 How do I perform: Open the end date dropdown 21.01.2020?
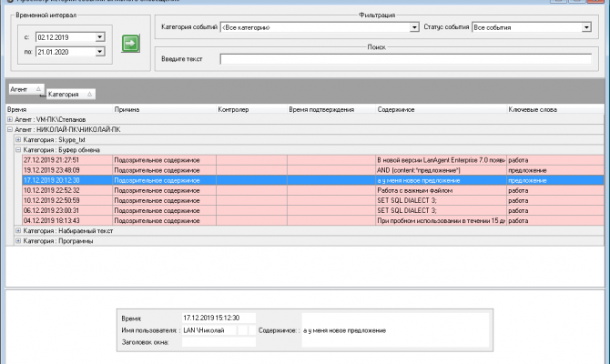point(99,53)
